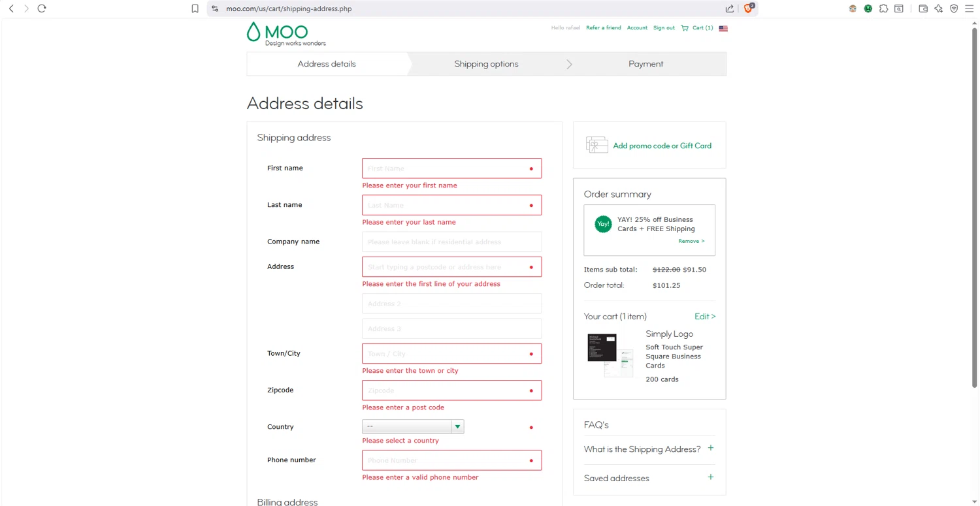Click the Brave Shields icon
This screenshot has height=506, width=980.
pyautogui.click(x=749, y=8)
